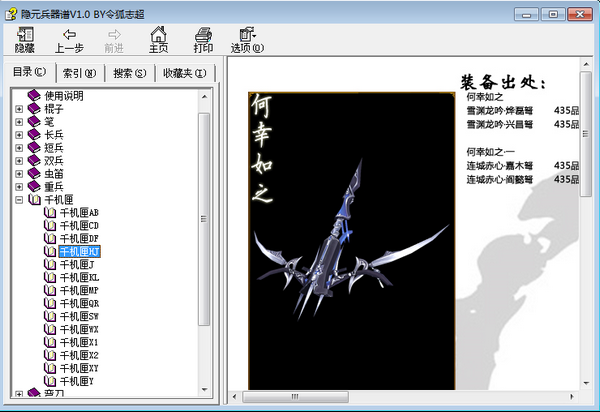Click the 前进 (Forward) toolbar arrow
Viewport: 600px width, 412px height.
click(114, 40)
